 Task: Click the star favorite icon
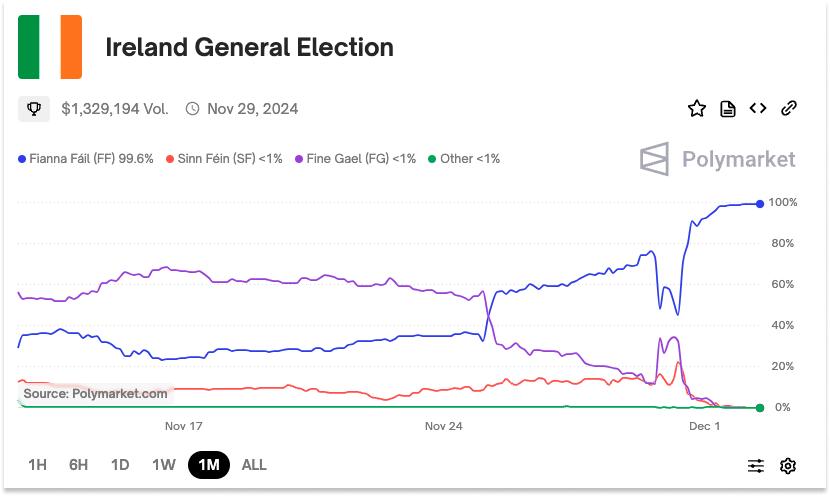click(x=697, y=109)
